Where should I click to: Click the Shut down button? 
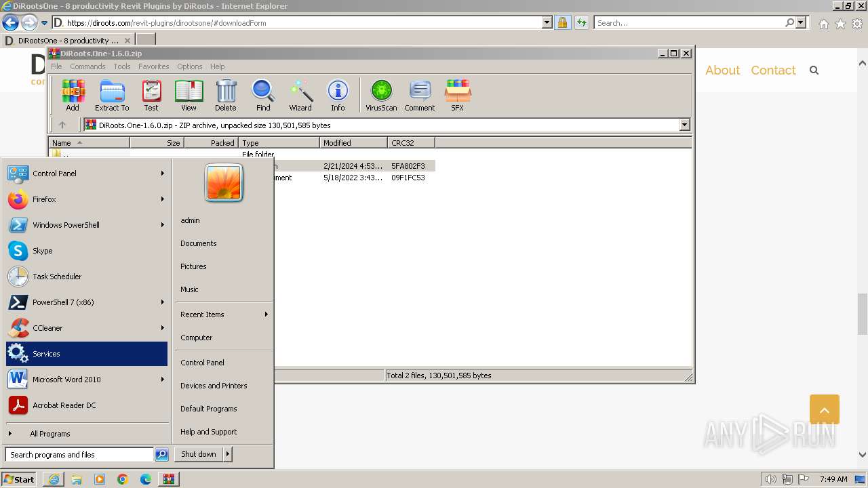199,454
